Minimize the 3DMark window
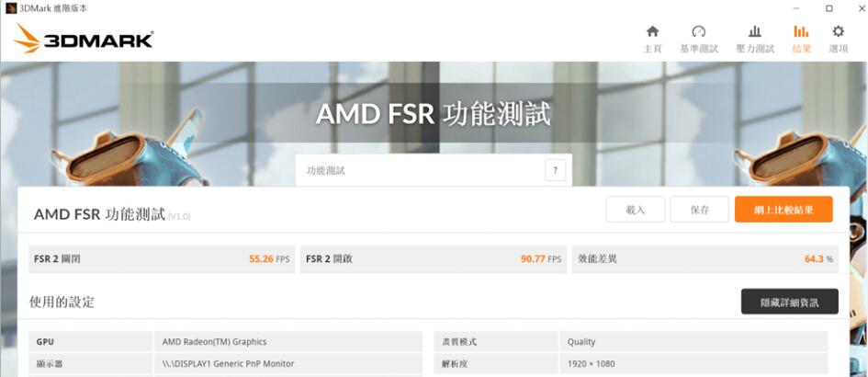 (796, 8)
